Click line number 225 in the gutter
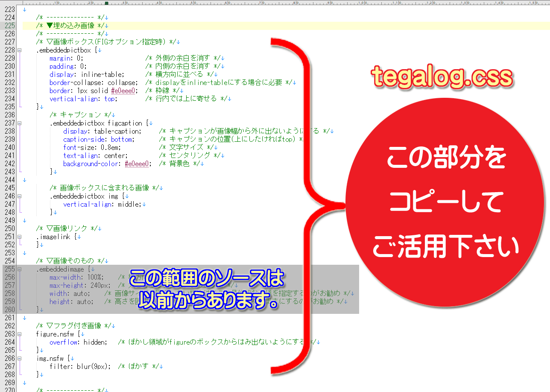 [9, 26]
